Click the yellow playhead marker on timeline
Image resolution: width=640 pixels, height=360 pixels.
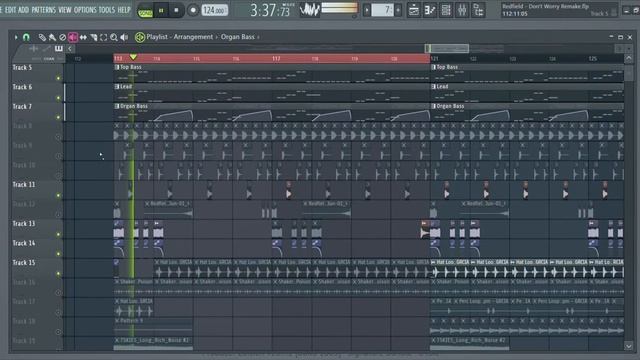[x=133, y=57]
